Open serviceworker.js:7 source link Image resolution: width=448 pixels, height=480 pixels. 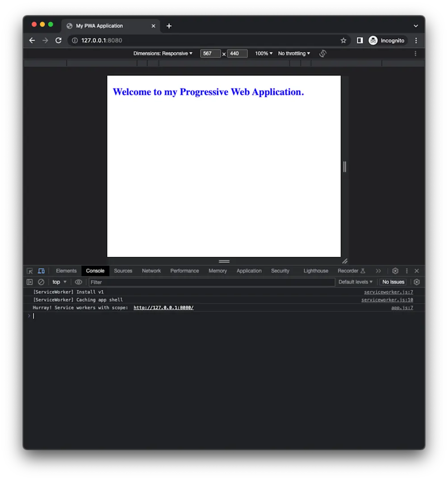pyautogui.click(x=388, y=292)
